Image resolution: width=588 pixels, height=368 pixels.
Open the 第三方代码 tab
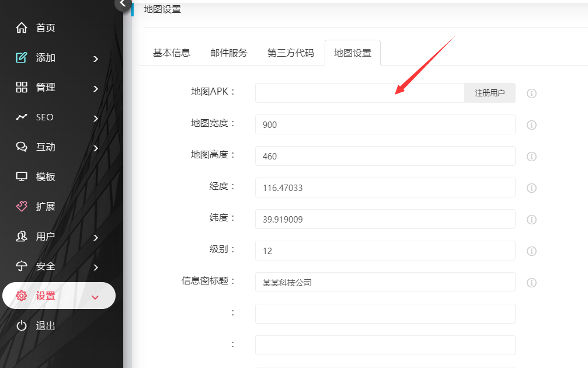tap(290, 52)
